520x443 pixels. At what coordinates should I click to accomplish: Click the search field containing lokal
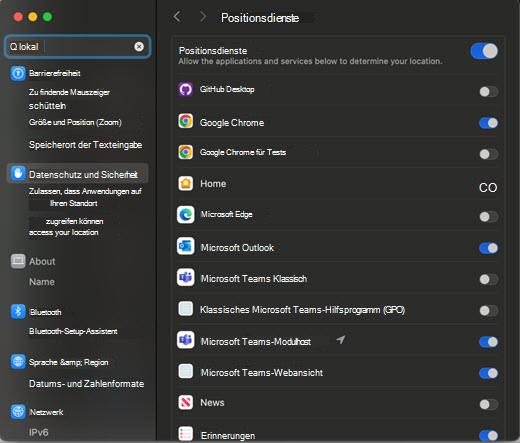coord(77,47)
